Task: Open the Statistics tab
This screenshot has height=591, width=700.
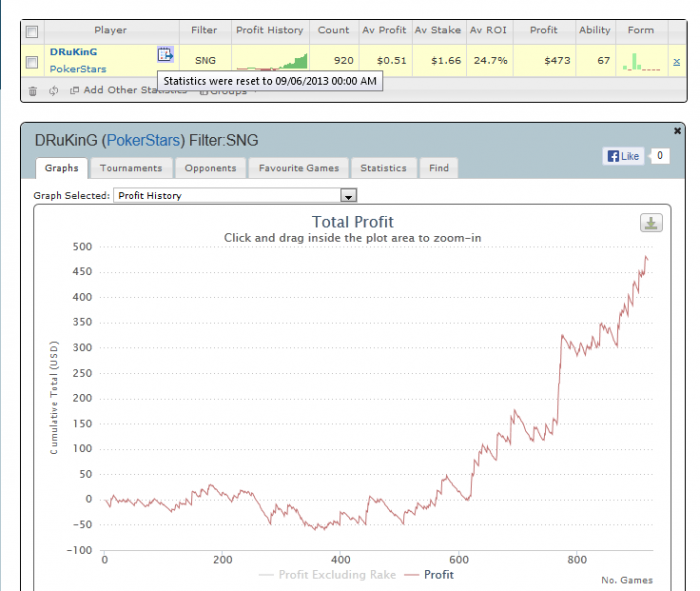Action: point(383,168)
